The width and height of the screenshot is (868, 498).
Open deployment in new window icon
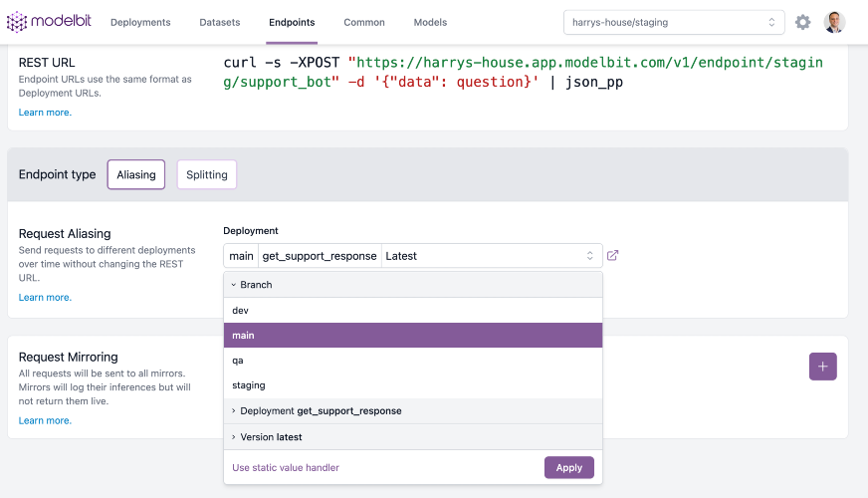pyautogui.click(x=612, y=255)
